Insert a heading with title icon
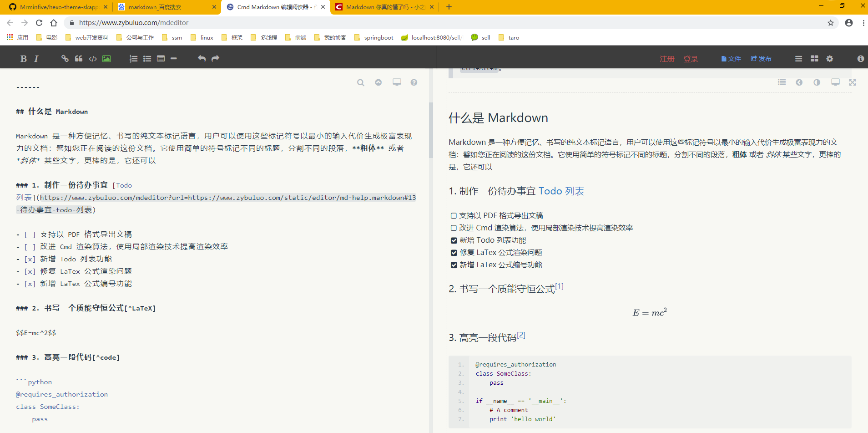868x433 pixels. click(161, 59)
